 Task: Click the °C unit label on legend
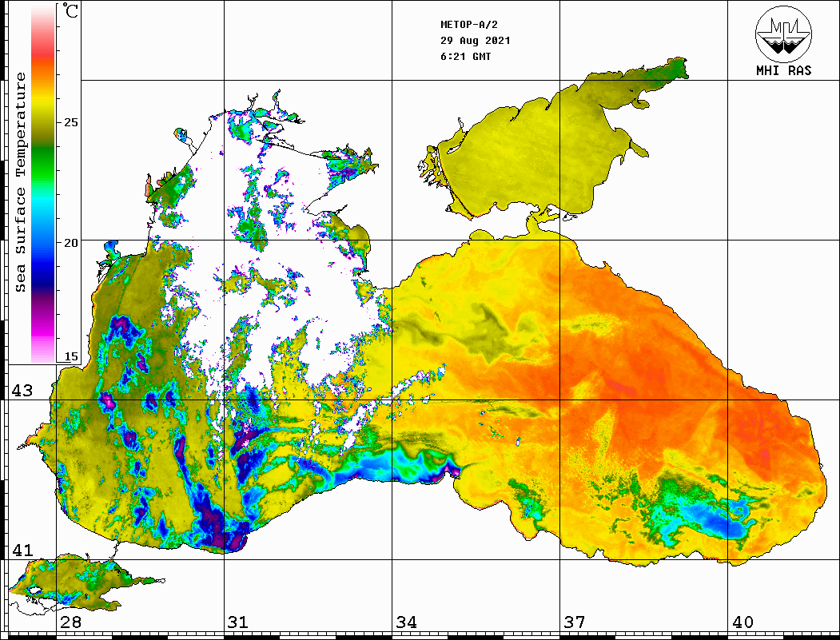click(x=69, y=10)
